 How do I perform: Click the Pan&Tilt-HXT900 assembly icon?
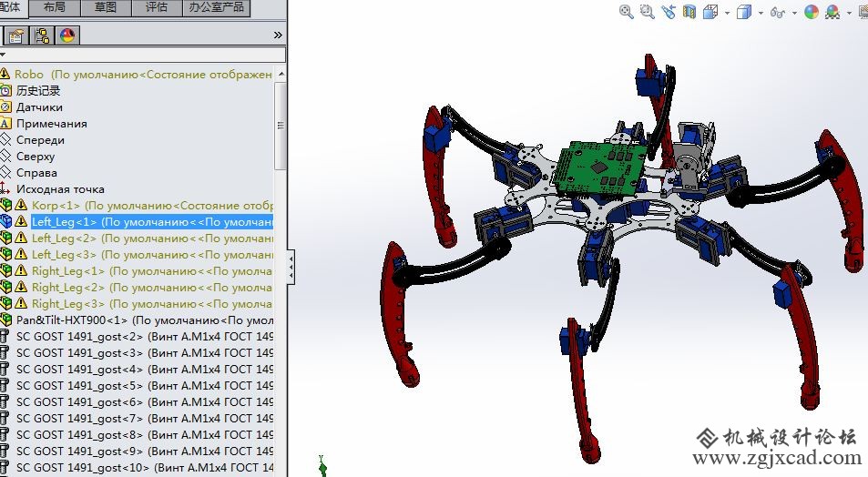coord(5,320)
